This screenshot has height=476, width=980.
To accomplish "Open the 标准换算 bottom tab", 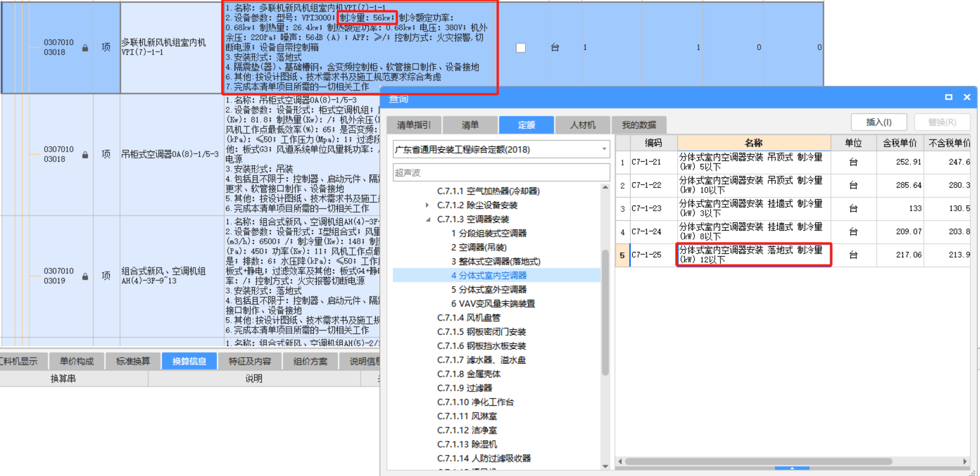I will pos(133,361).
